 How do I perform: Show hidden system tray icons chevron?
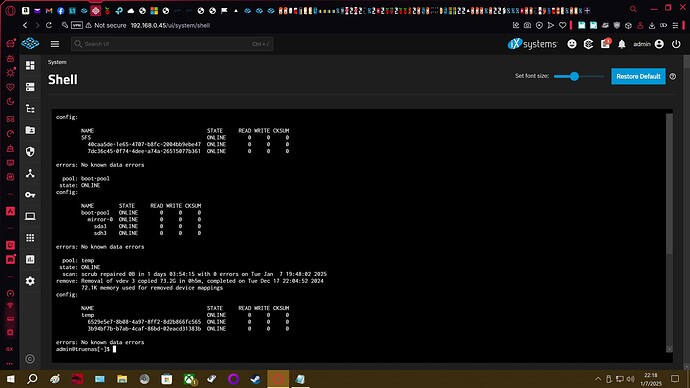tap(598, 379)
